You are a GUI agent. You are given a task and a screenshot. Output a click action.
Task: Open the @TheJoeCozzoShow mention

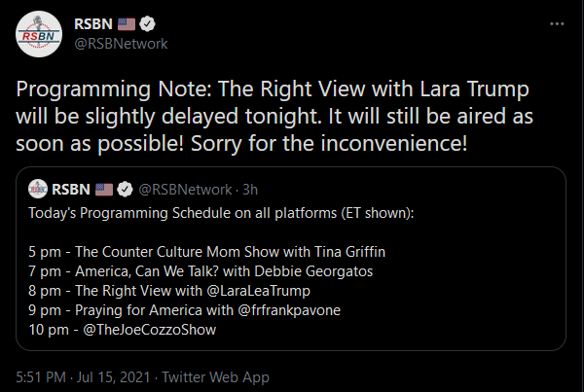149,330
